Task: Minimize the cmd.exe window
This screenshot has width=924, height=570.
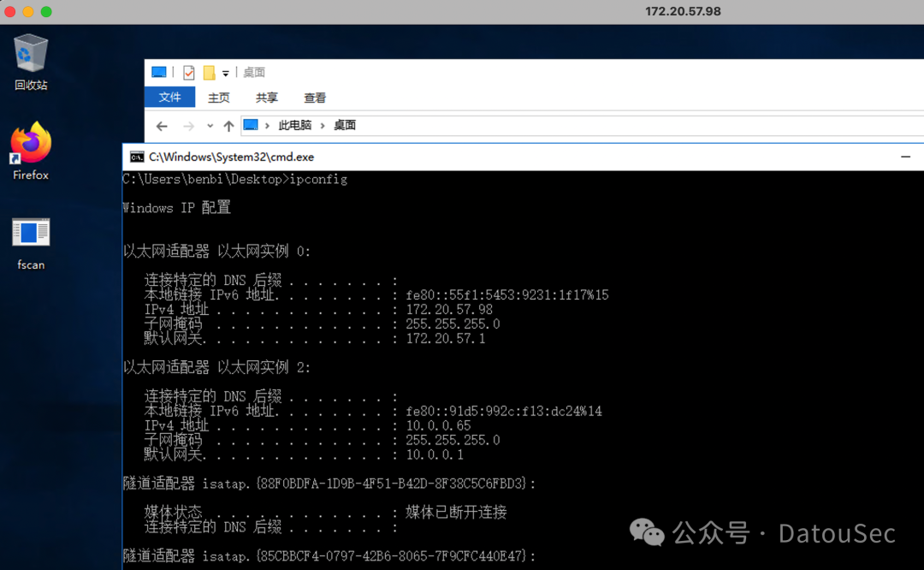Action: pos(906,157)
